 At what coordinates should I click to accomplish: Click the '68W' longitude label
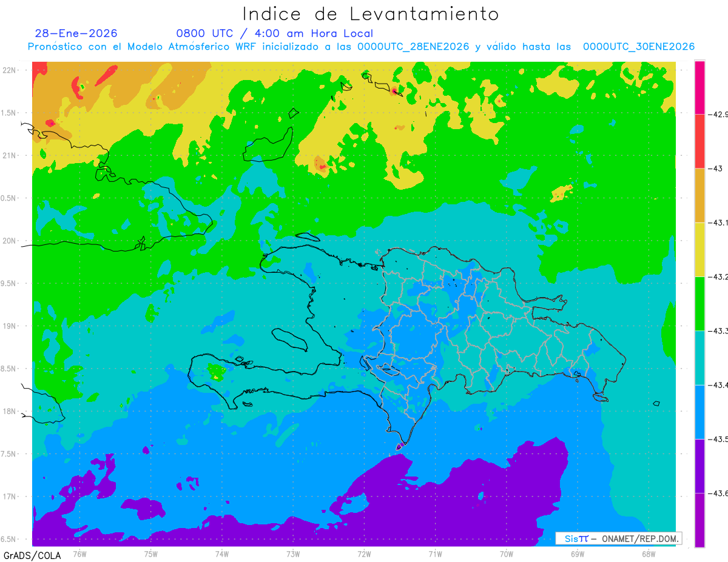click(649, 554)
